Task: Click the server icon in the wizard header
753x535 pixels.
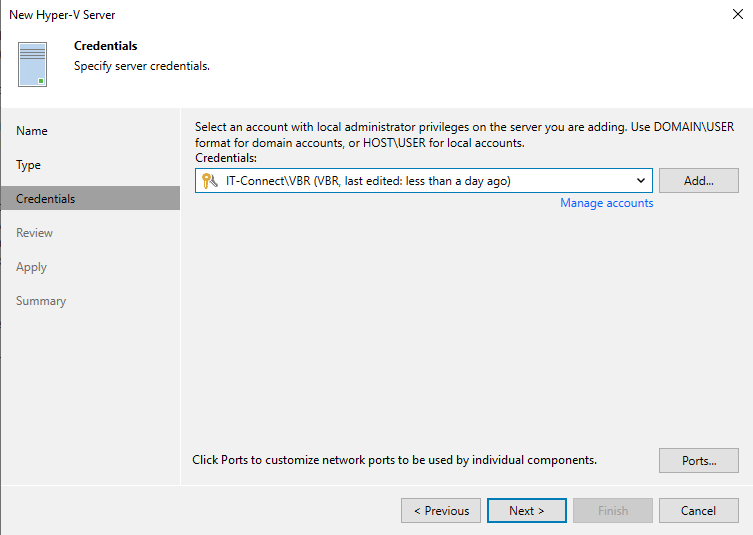Action: pos(32,64)
